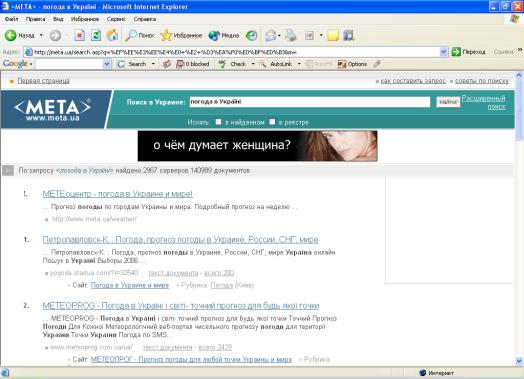524x379 pixels.
Task: Open Favorites (Избранное) star panel
Action: [x=181, y=35]
